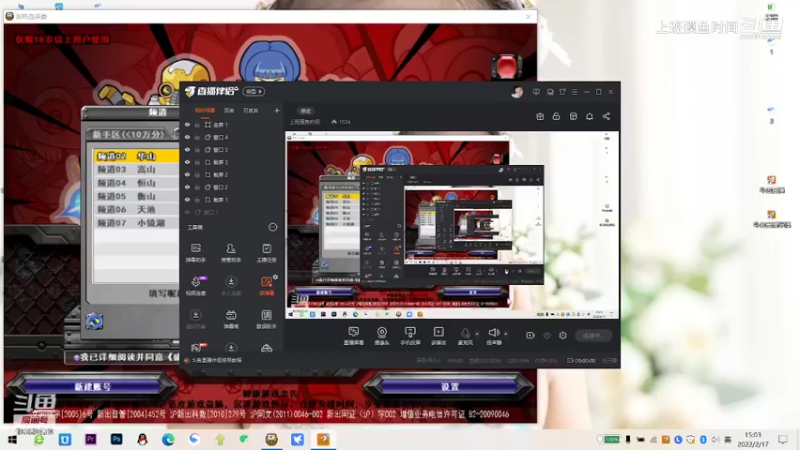
Task: Expand the microphone options arrow
Action: [477, 334]
